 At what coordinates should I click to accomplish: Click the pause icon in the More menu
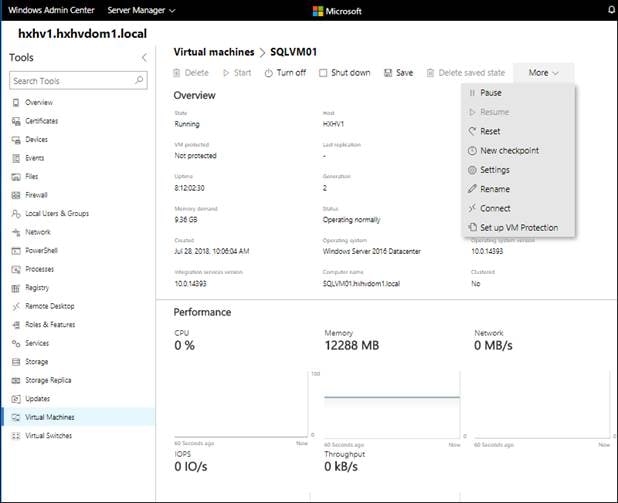click(472, 93)
